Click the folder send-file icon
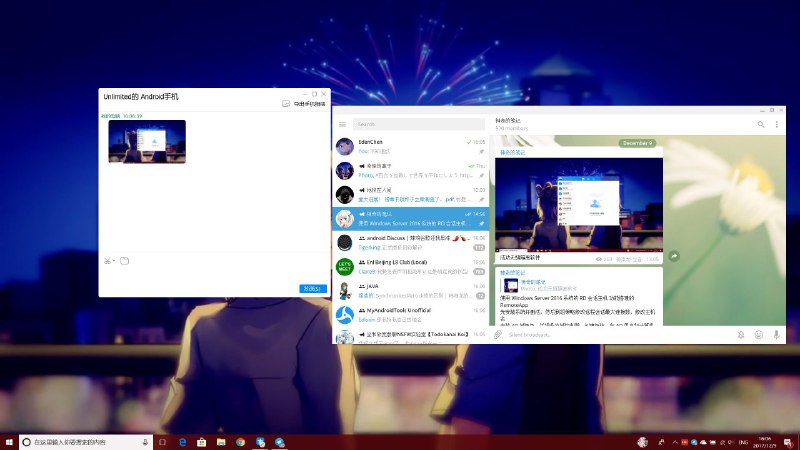Viewport: 800px width, 450px height. [124, 261]
